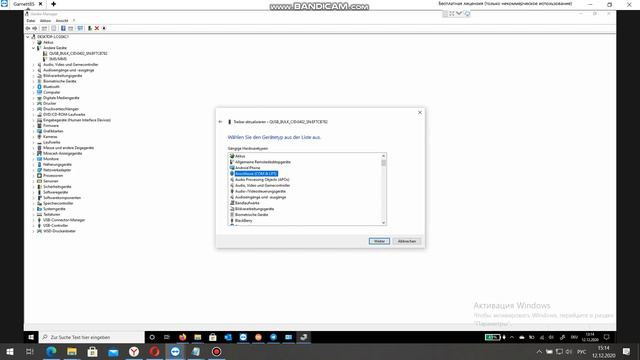Open the Aktion menu

(45, 20)
